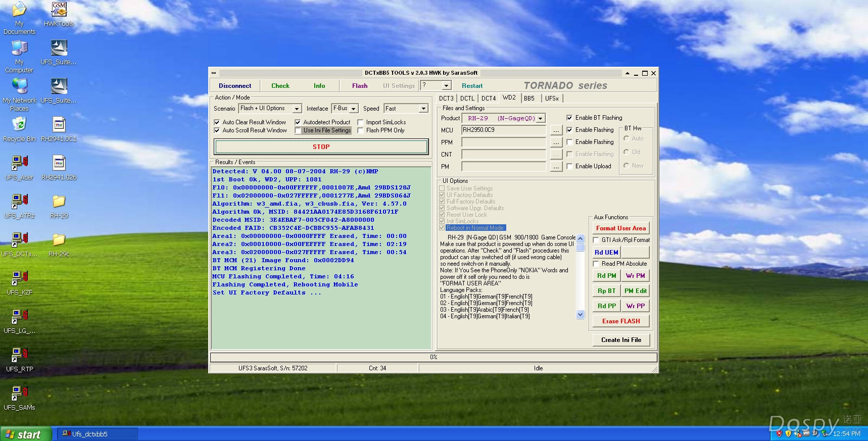The width and height of the screenshot is (868, 441).
Task: Enable Import SimLocks checkbox
Action: pyautogui.click(x=360, y=122)
